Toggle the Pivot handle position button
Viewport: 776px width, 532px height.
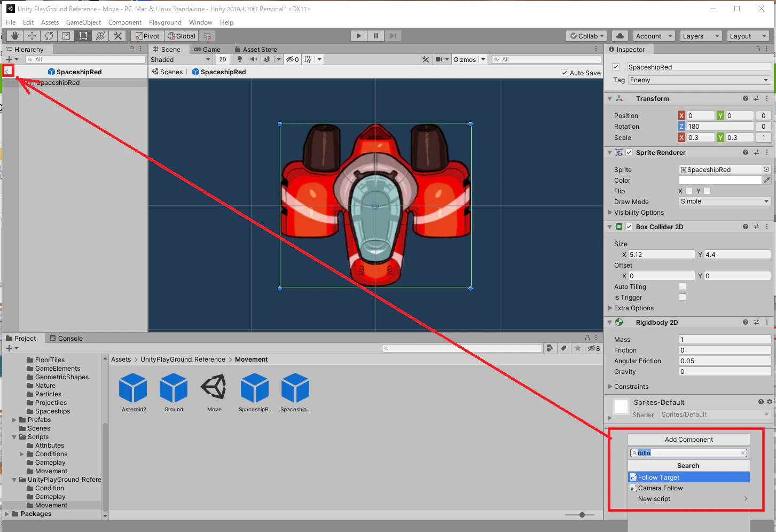click(x=147, y=36)
